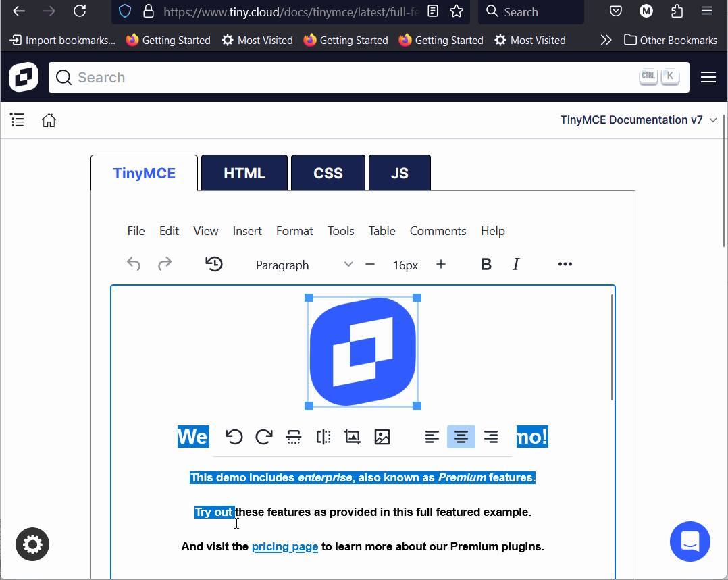
Task: Expand TinyMCE Documentation v7 version dropdown
Action: coord(638,120)
